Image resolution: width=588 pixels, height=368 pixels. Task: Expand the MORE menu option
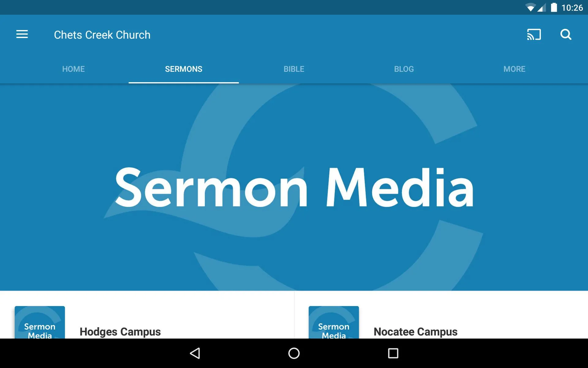[x=514, y=69]
